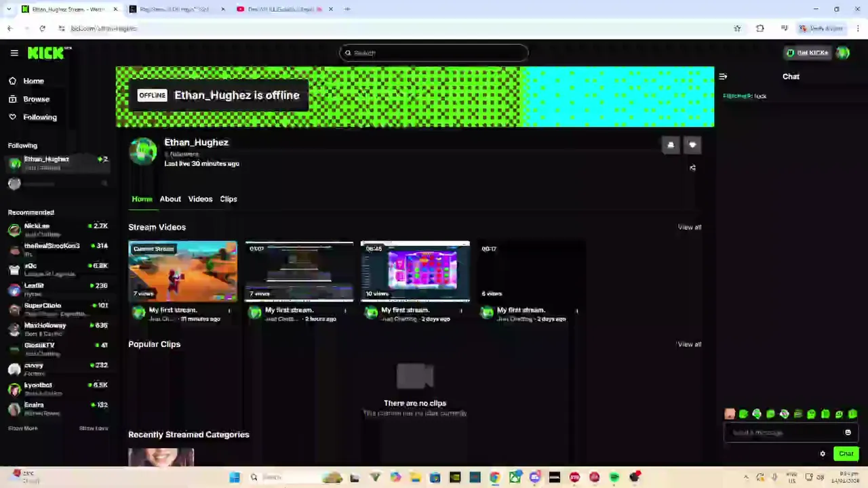Open options for the 31 minutes ago video
Screen dimensions: 868x488
229,311
